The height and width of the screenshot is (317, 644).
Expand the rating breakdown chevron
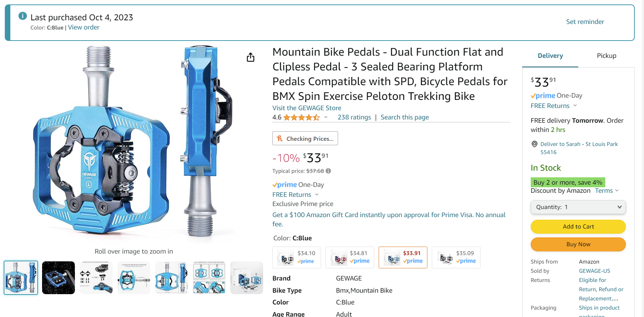(x=326, y=117)
